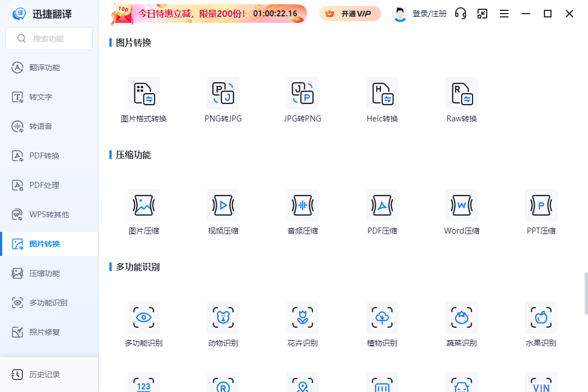
Task: Select 转语音 in the sidebar
Action: pyautogui.click(x=49, y=126)
